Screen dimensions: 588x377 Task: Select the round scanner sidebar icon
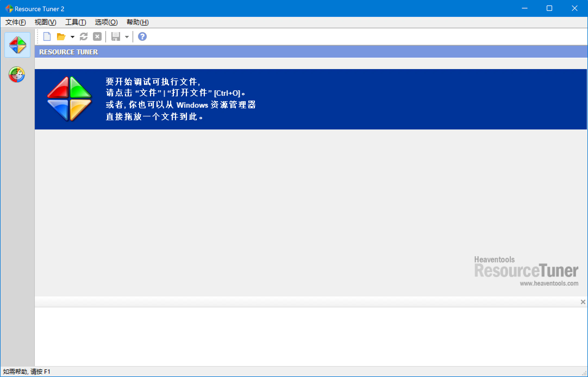(x=17, y=75)
